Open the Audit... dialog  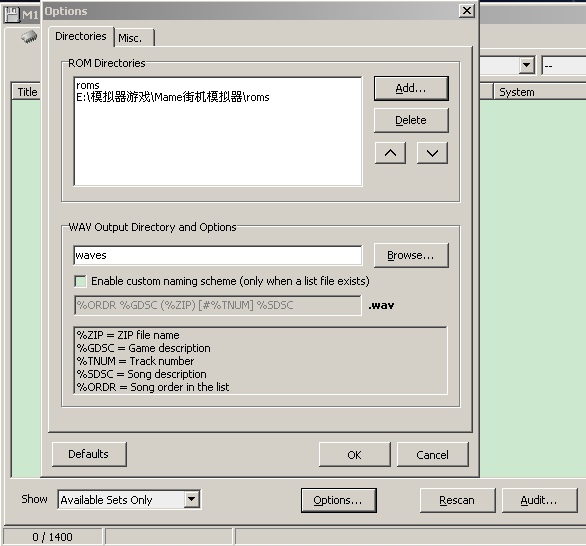pyautogui.click(x=539, y=500)
